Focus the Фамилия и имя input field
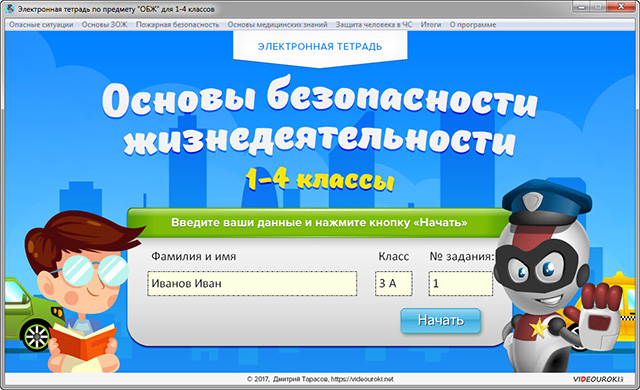The height and width of the screenshot is (390, 640). pyautogui.click(x=252, y=283)
